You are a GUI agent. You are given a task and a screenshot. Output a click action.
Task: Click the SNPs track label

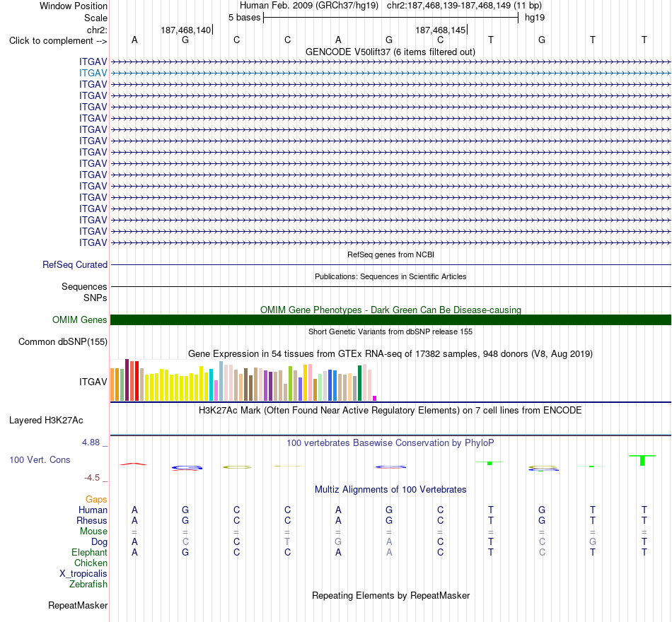coord(95,298)
